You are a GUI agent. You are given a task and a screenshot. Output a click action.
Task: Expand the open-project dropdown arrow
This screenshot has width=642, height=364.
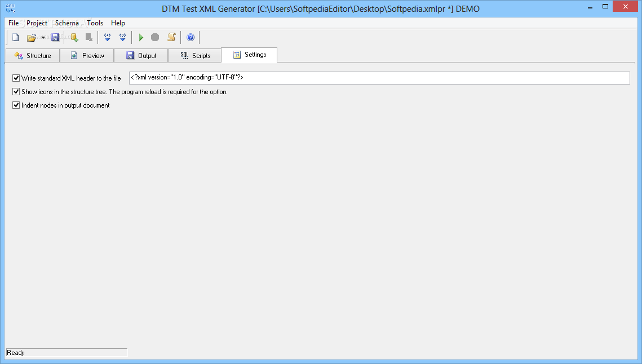point(43,38)
